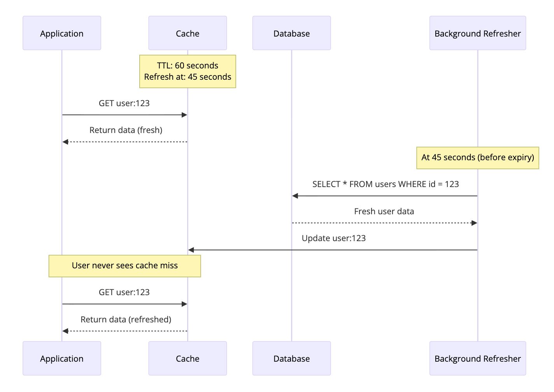Click the second 'GET user:123' label

pos(124,292)
